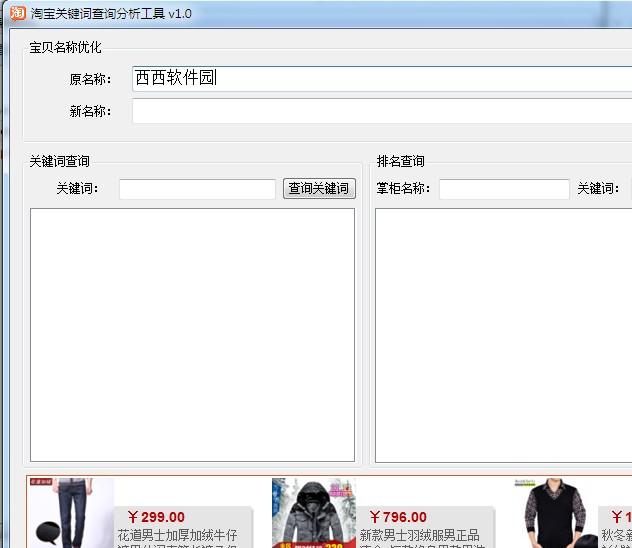The image size is (632, 548).
Task: Click inside the keyword results list box
Action: point(192,334)
